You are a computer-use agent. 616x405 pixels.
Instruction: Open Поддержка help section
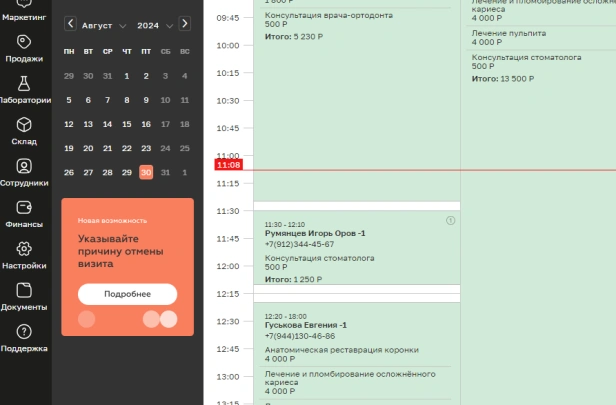25,338
